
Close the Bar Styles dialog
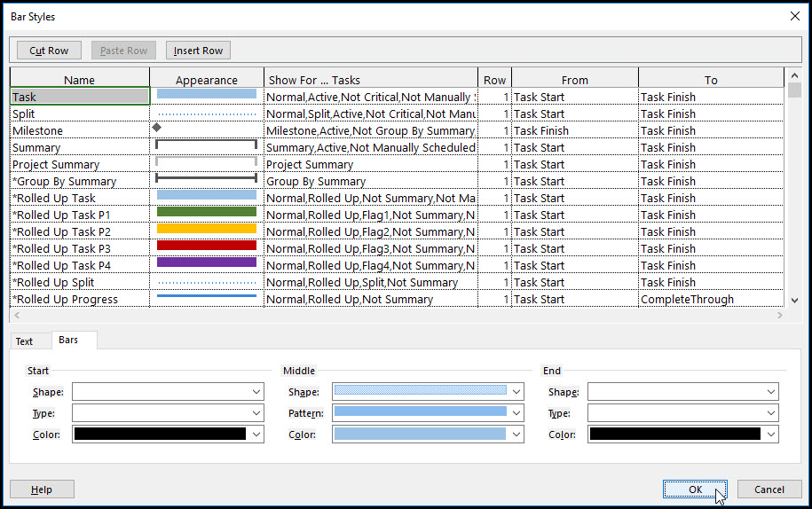792,15
